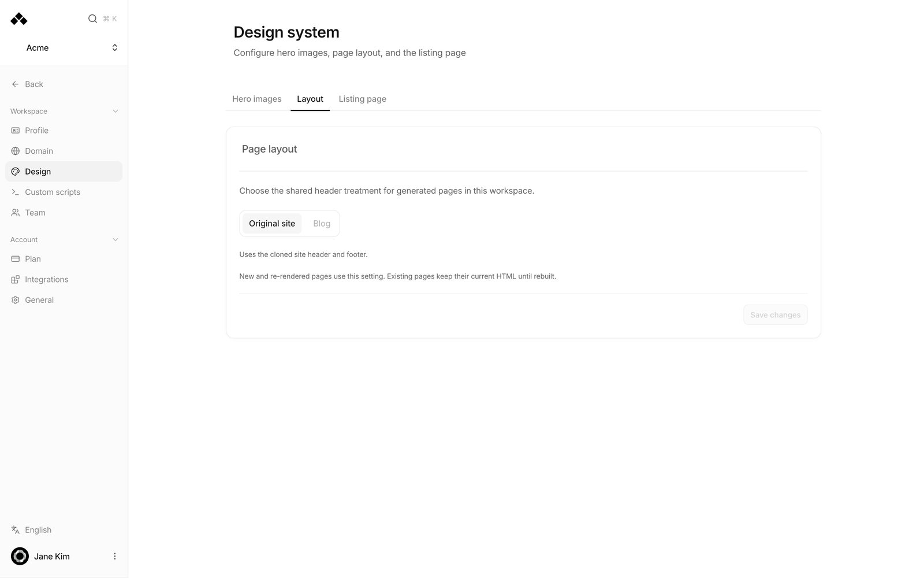Collapse the Workspace section chevron
Viewport: 924px width, 578px height.
point(115,111)
